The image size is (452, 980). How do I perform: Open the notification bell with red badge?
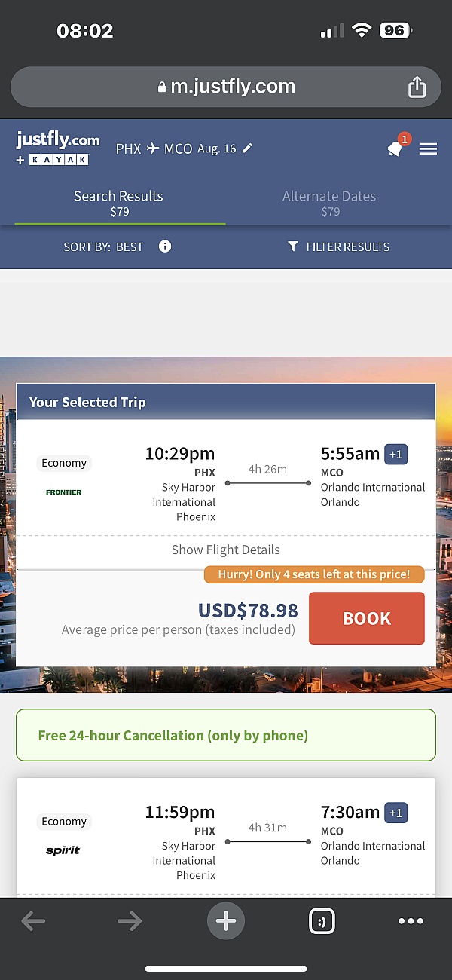tap(395, 148)
